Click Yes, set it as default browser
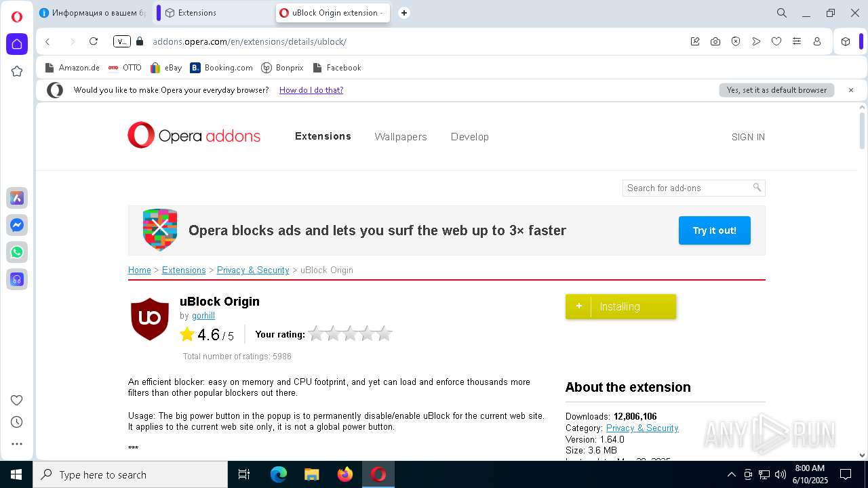 pyautogui.click(x=776, y=90)
